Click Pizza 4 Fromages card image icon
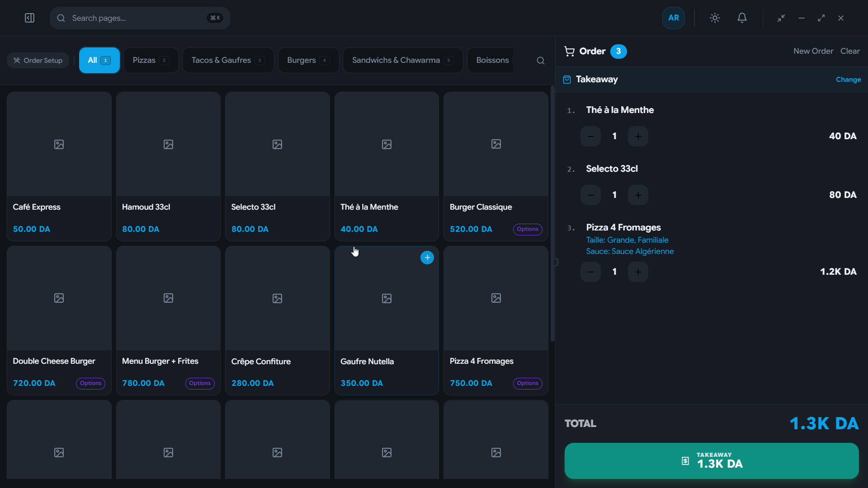The height and width of the screenshot is (488, 868). (496, 298)
